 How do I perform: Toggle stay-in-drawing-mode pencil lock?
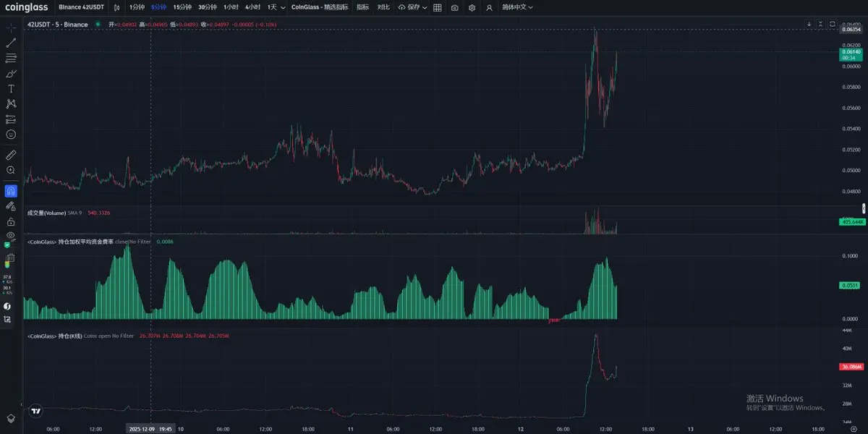11,206
